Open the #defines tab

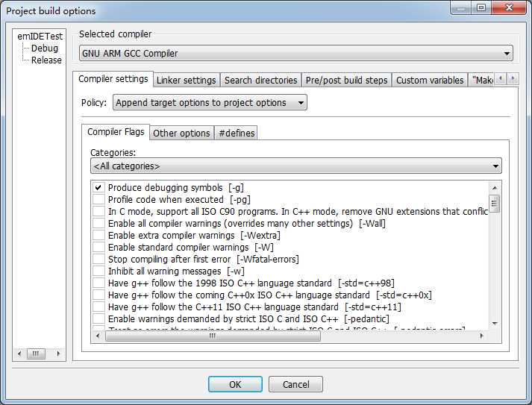237,134
